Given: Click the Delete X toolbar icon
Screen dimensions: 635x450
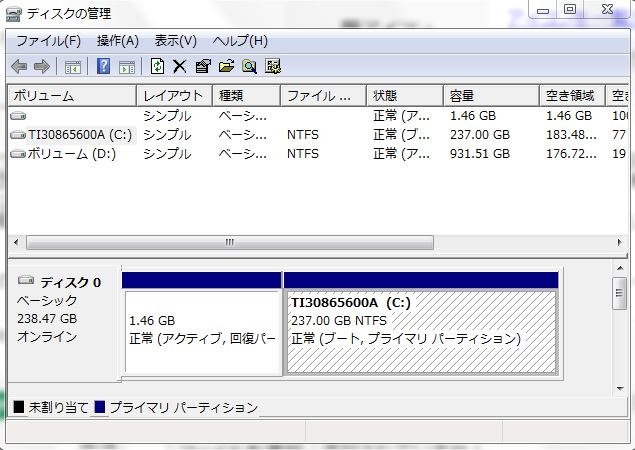Looking at the screenshot, I should (179, 66).
